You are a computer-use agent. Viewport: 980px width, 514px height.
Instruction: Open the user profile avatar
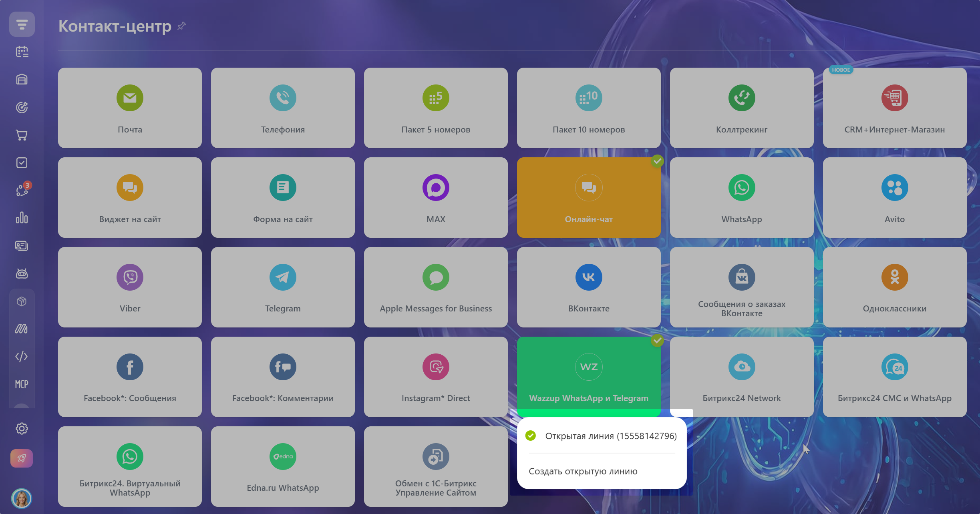(22, 498)
